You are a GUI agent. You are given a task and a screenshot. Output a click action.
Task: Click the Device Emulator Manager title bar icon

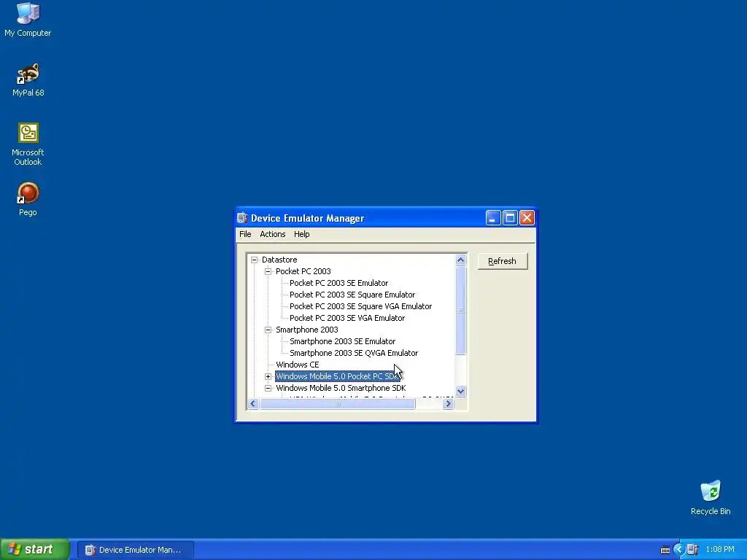click(x=242, y=218)
